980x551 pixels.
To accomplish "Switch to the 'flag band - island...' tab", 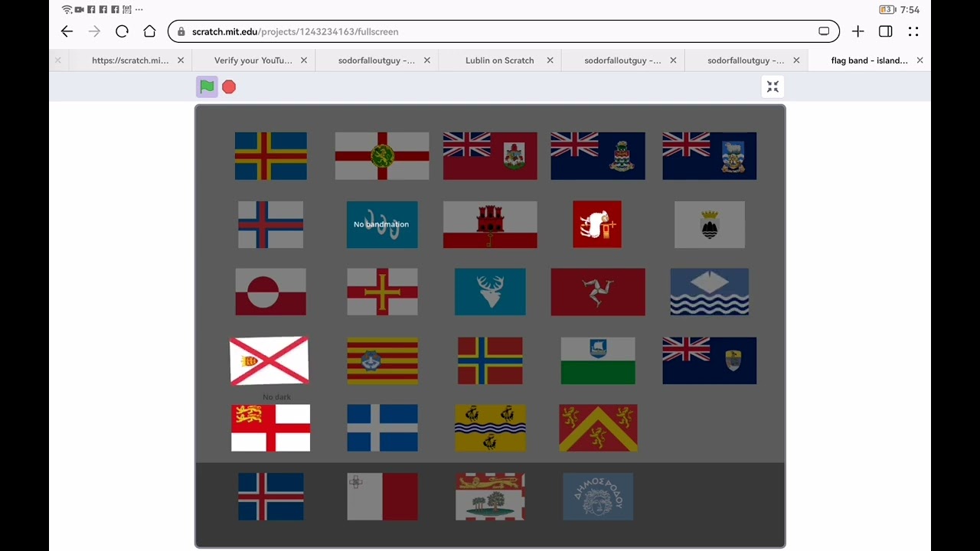I will [x=869, y=60].
